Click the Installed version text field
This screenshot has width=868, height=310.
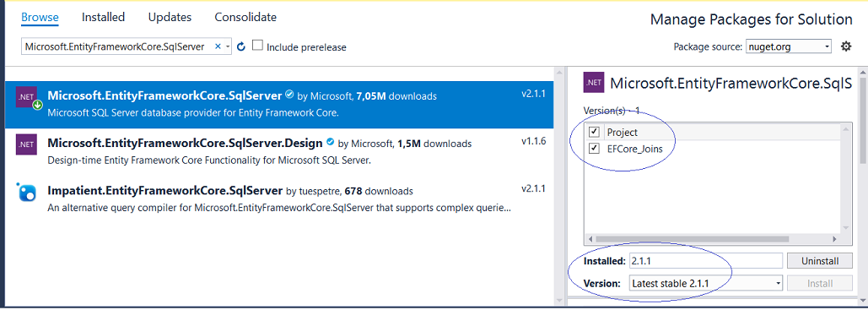click(x=706, y=261)
